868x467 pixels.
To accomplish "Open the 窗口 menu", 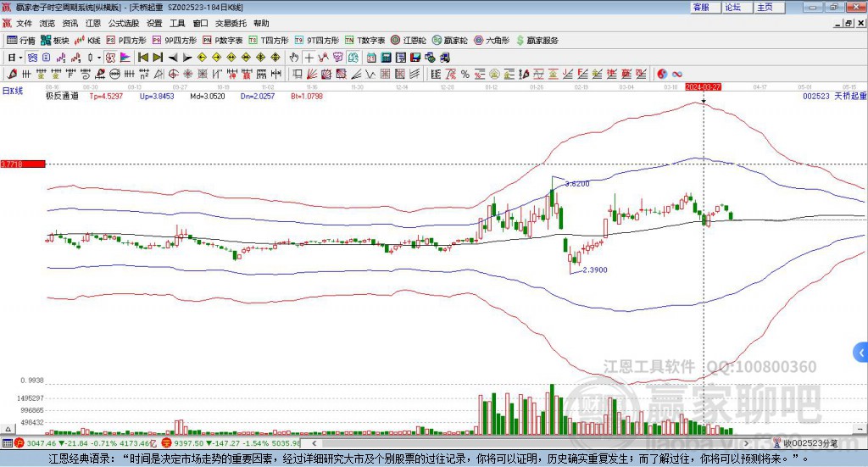I will (x=200, y=23).
